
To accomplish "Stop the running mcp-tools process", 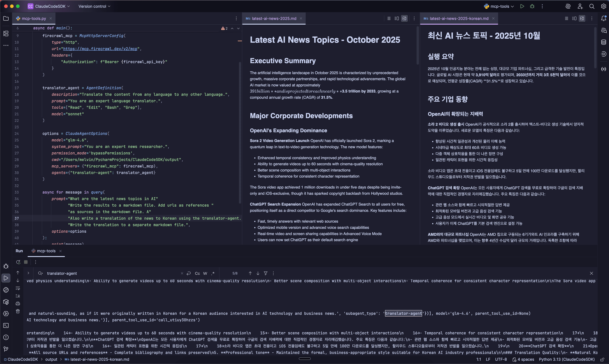I will [26, 262].
